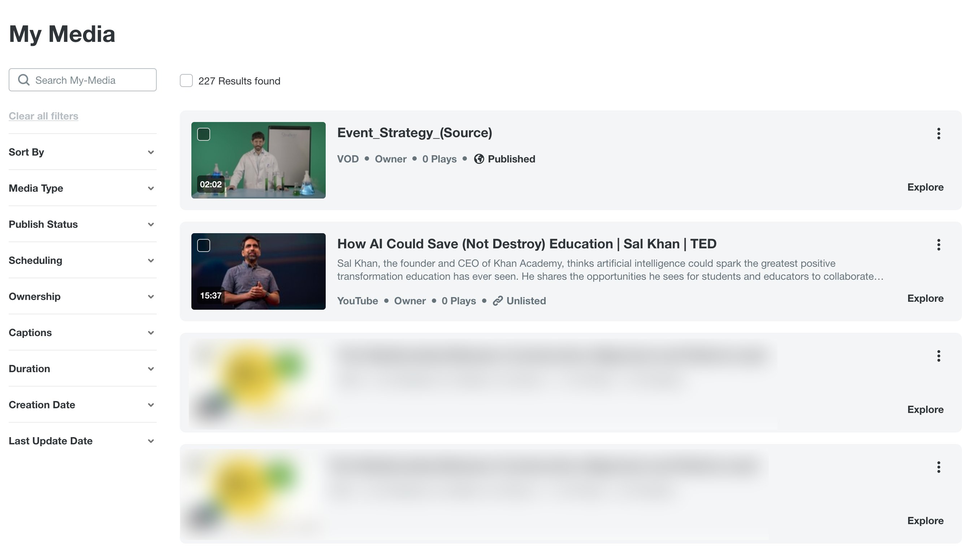The height and width of the screenshot is (553, 980).
Task: Check the Event_Strategy_(Source) thumbnail checkbox
Action: click(204, 134)
